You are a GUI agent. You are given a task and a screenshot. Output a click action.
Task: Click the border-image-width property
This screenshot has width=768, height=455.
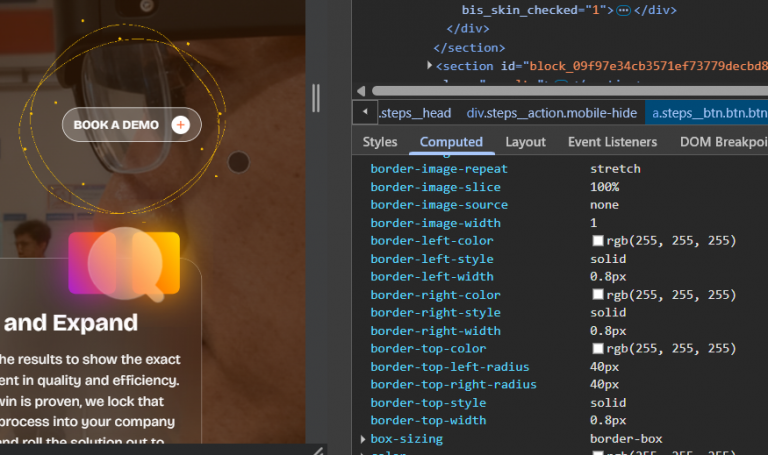(435, 223)
